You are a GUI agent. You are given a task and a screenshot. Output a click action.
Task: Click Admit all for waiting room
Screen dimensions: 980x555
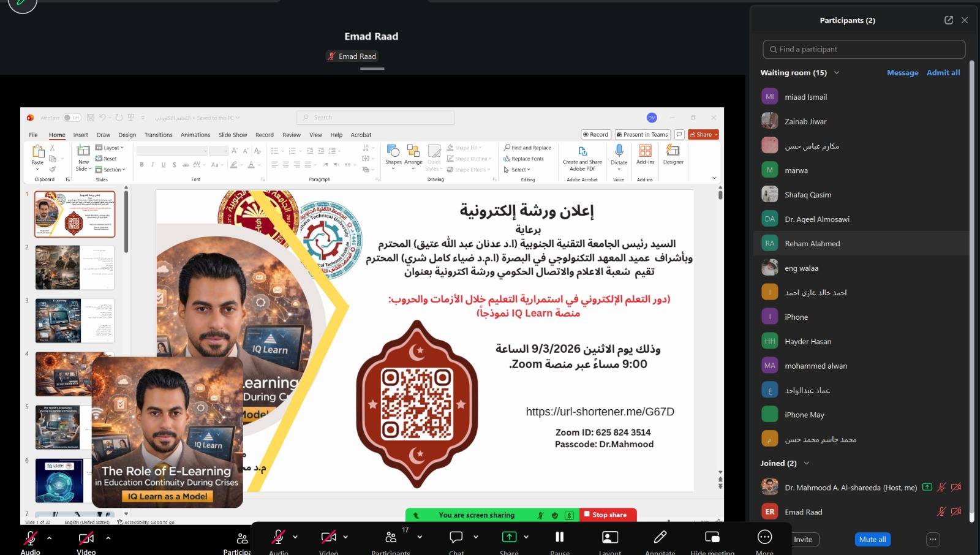[943, 72]
